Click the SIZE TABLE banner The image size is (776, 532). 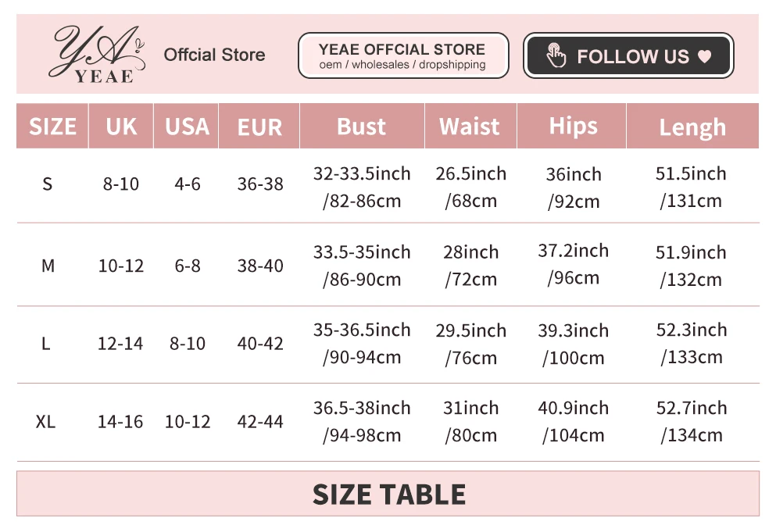(388, 494)
